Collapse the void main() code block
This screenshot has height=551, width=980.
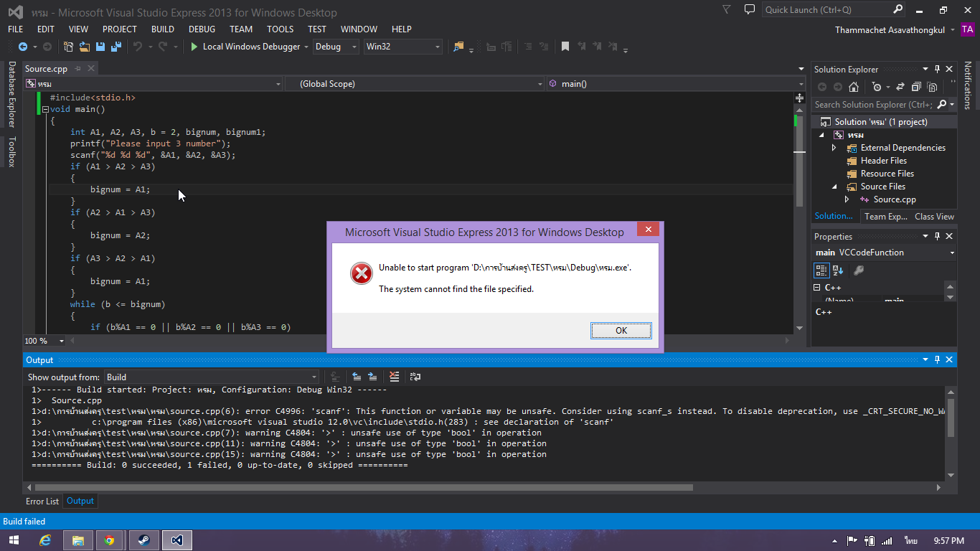point(45,110)
